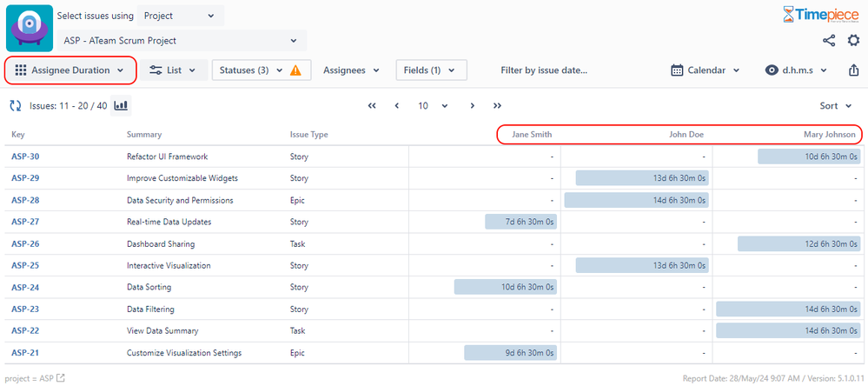
Task: Click the ATeam project avatar icon
Action: tap(30, 28)
